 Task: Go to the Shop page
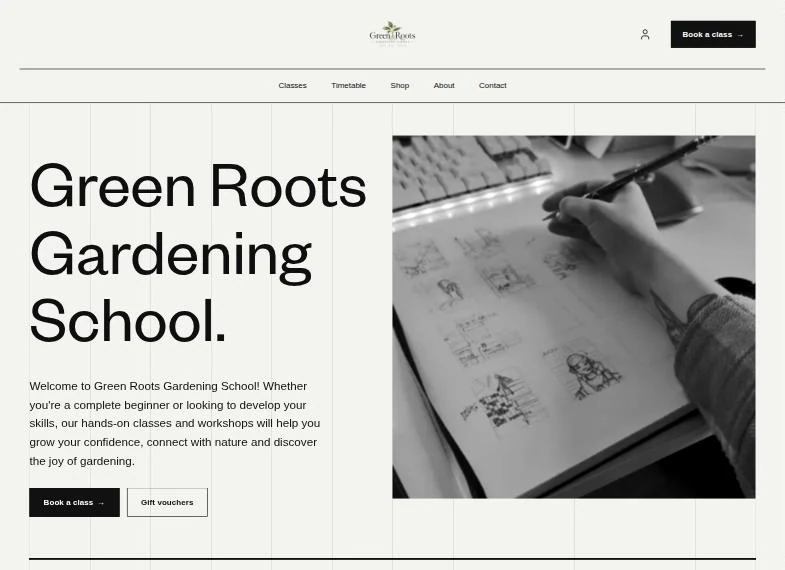400,86
